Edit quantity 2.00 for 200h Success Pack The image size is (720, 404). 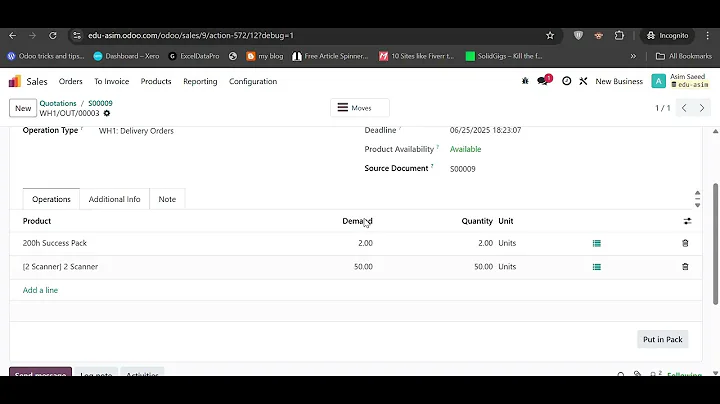485,243
